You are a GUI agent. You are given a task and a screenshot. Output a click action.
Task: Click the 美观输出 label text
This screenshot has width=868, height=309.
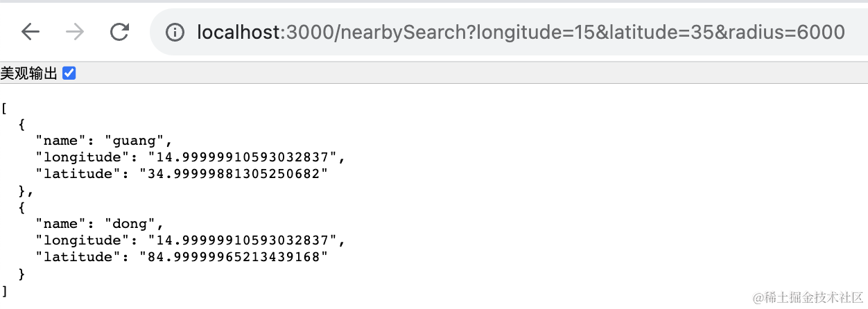[29, 73]
